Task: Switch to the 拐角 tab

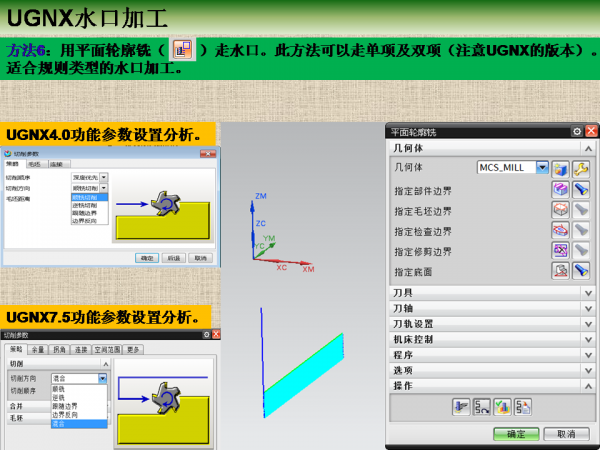Action: (59, 349)
